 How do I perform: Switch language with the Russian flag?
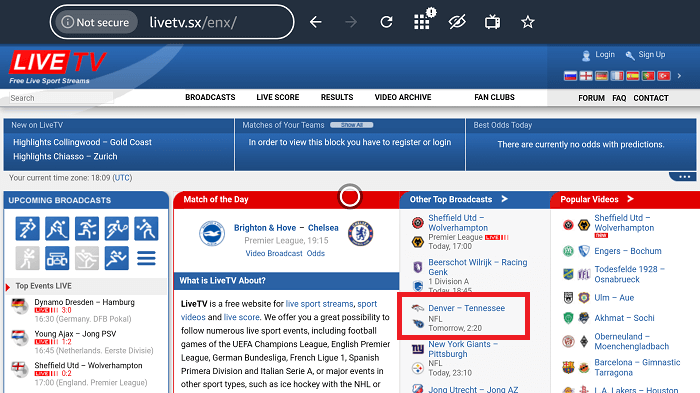tap(570, 76)
